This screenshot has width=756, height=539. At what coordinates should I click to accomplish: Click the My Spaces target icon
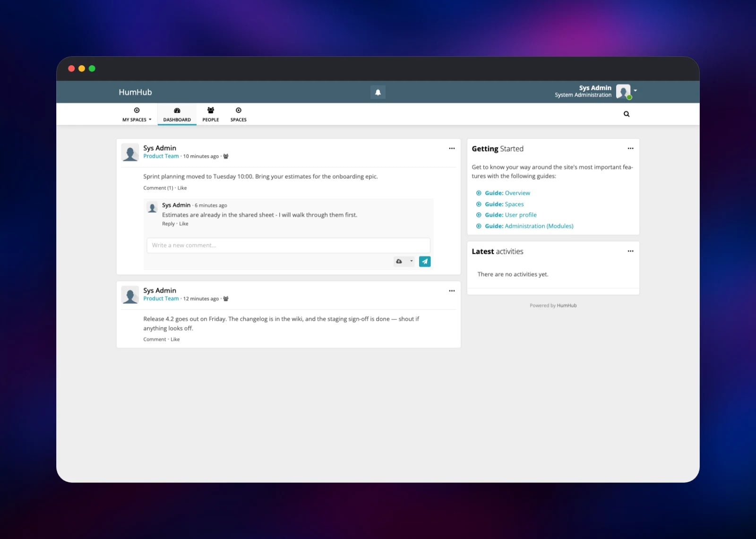tap(137, 110)
